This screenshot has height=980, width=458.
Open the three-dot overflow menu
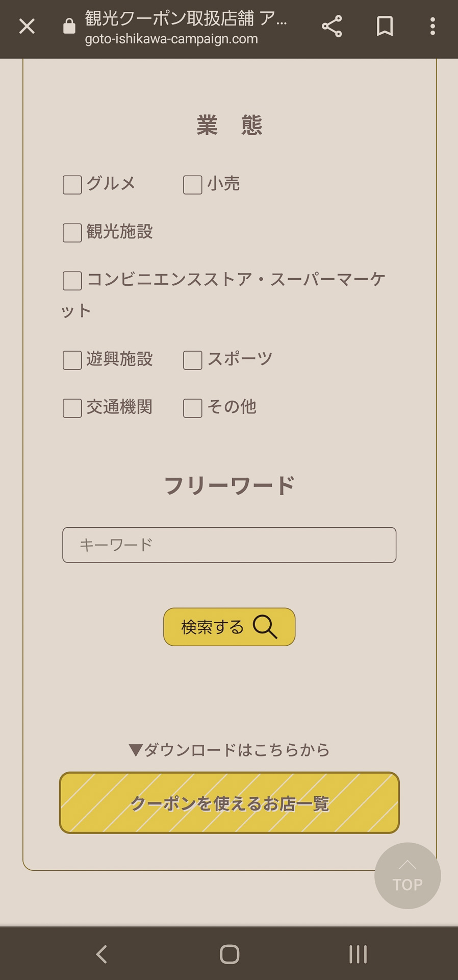[x=432, y=27]
